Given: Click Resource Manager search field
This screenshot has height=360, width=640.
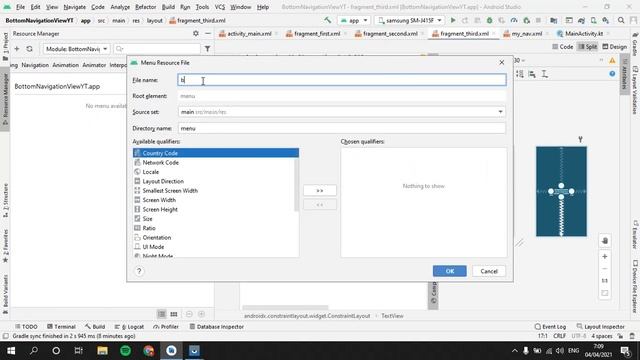Looking at the screenshot, I should pyautogui.click(x=157, y=49).
